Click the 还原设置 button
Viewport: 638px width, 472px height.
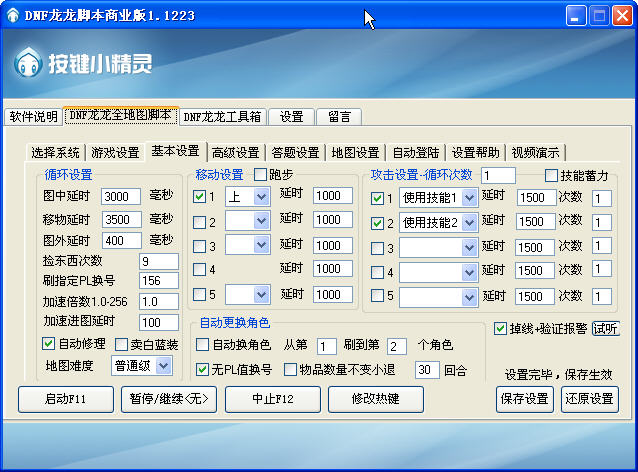[590, 399]
